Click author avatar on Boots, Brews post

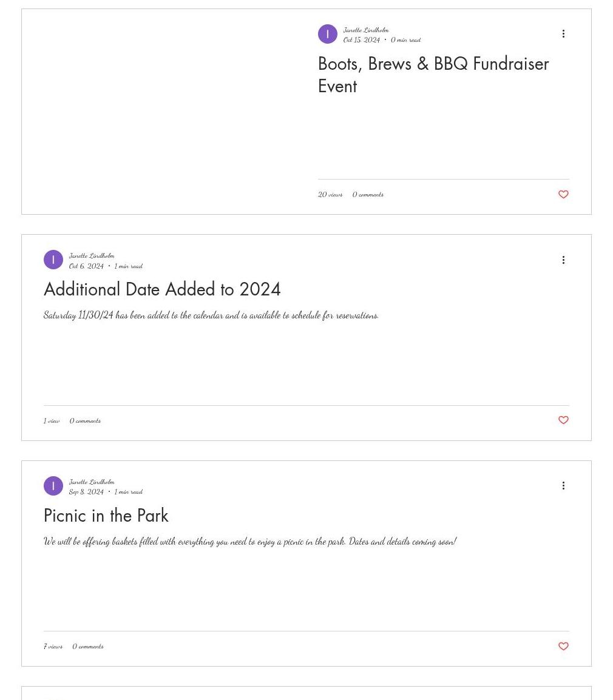(x=328, y=34)
